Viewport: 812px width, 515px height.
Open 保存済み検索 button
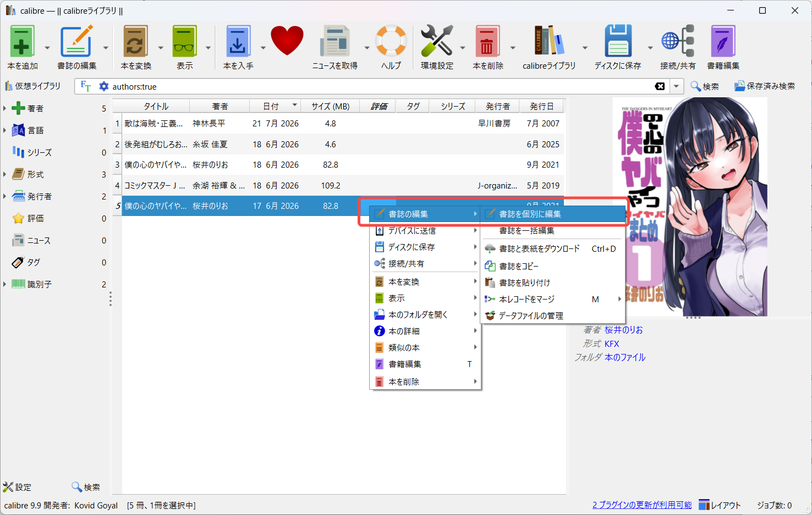point(765,86)
